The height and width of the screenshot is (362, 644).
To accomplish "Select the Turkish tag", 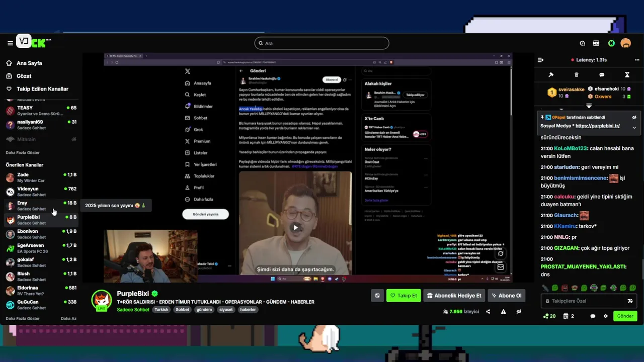I will pos(162,310).
